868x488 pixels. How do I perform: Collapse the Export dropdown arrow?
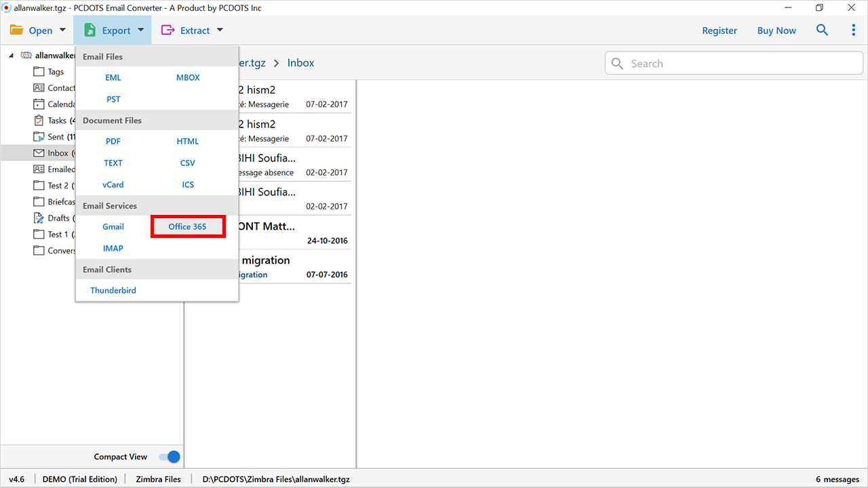140,30
